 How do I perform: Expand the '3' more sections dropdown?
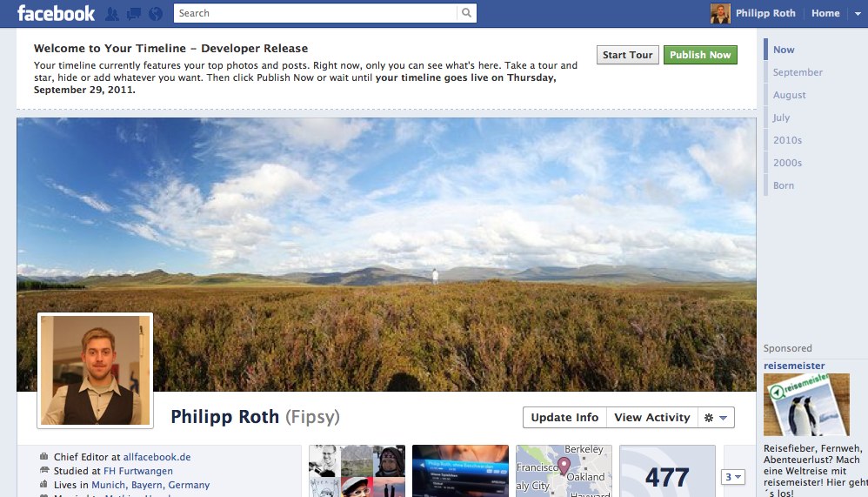pos(733,476)
